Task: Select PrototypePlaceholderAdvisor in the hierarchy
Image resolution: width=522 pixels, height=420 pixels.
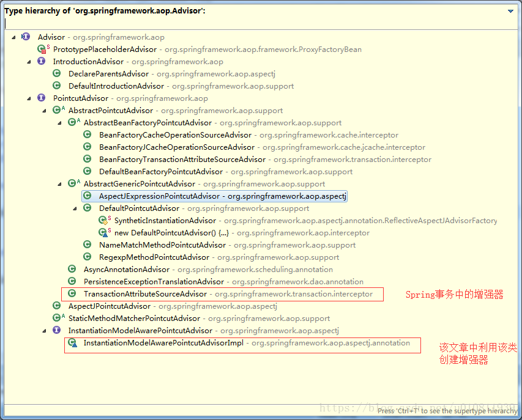Action: pos(207,50)
